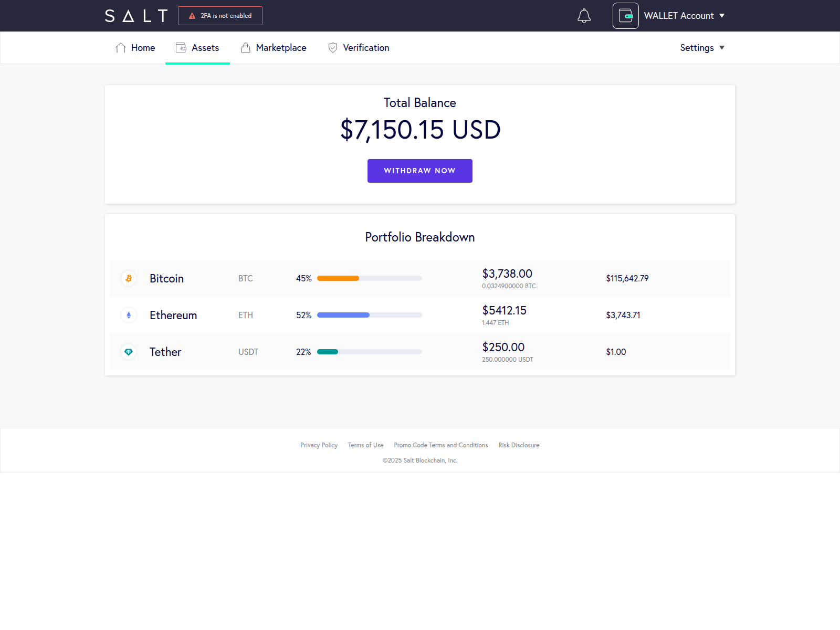
Task: Click the $3,738.00 Bitcoin balance
Action: (x=507, y=274)
